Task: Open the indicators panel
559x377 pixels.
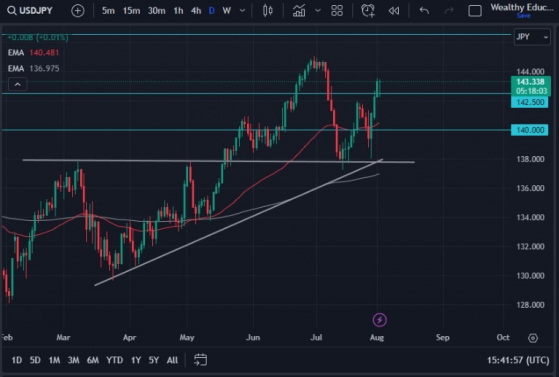Action: coord(299,11)
